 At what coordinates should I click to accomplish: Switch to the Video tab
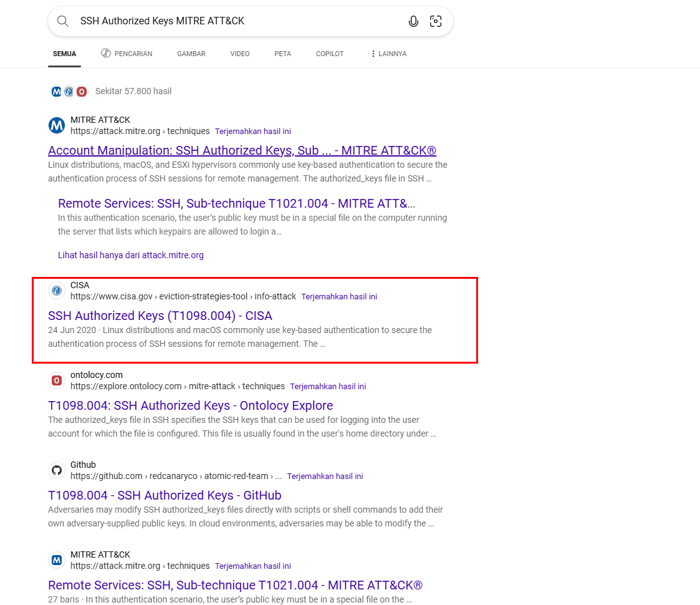click(x=239, y=54)
